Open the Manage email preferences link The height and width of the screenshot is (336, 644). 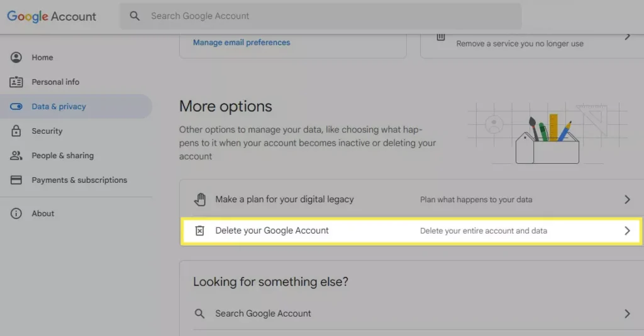241,43
